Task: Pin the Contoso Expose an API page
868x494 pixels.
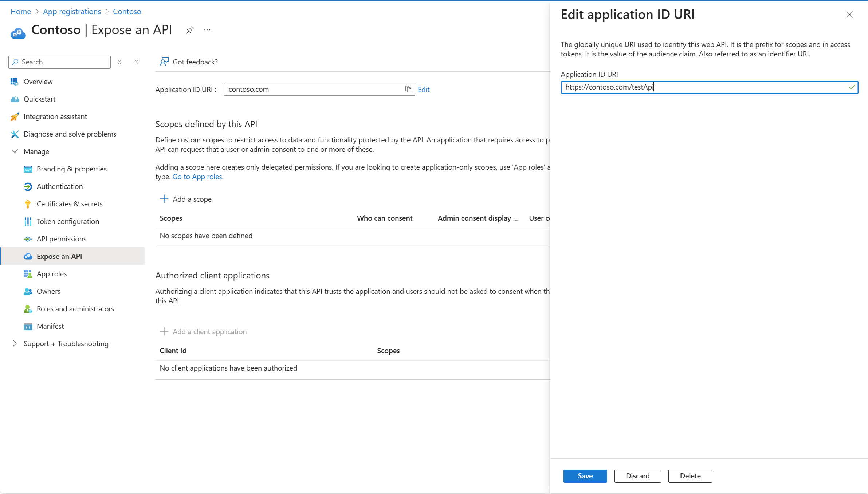Action: pos(190,30)
